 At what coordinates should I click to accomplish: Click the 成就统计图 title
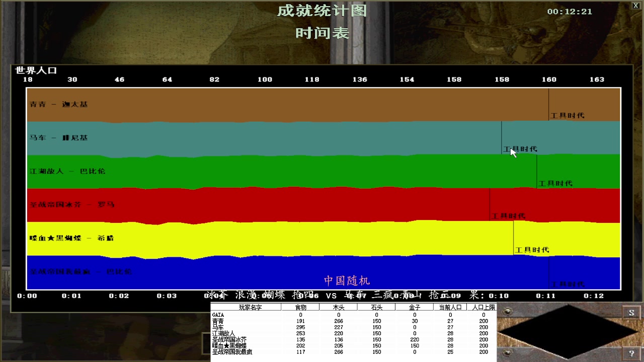click(x=322, y=11)
